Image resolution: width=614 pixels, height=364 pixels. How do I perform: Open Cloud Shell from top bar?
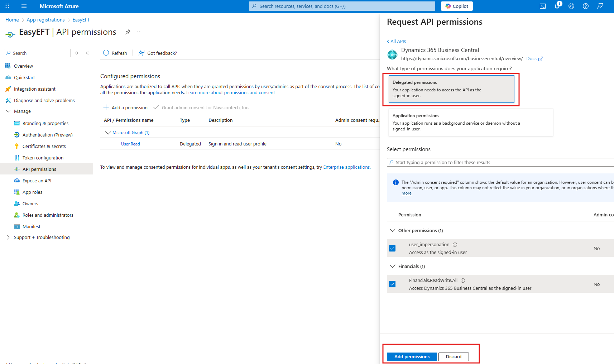coord(543,6)
